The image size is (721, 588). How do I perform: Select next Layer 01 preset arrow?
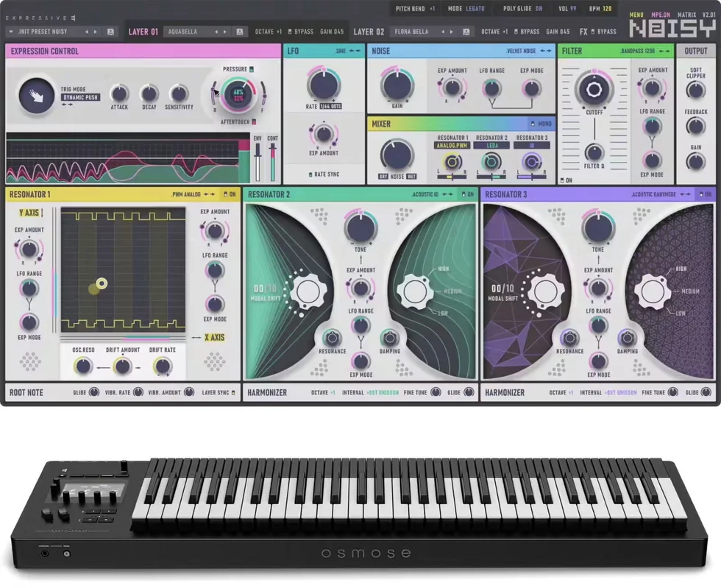(x=225, y=32)
